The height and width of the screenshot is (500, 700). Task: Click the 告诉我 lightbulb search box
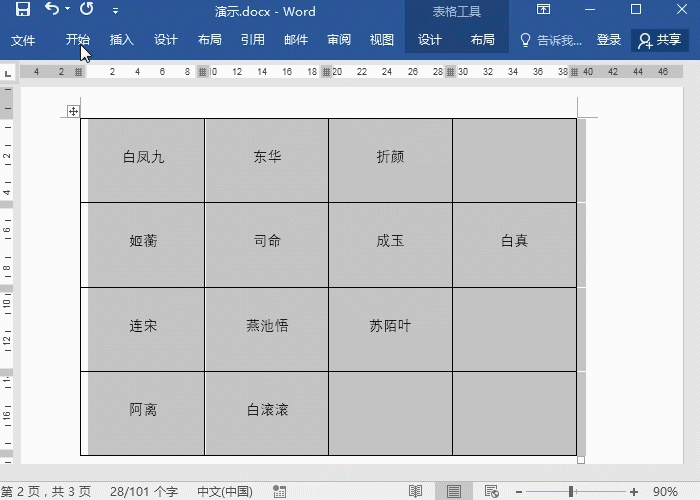click(x=551, y=40)
